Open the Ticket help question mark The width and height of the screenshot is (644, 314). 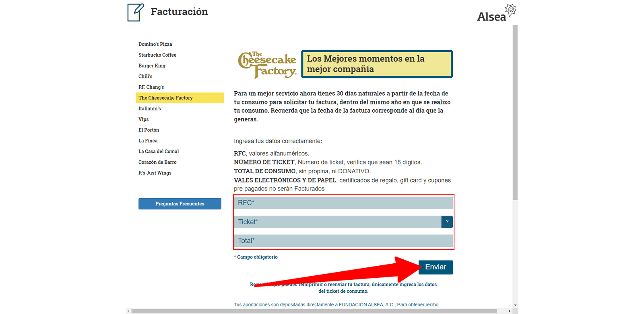(447, 222)
